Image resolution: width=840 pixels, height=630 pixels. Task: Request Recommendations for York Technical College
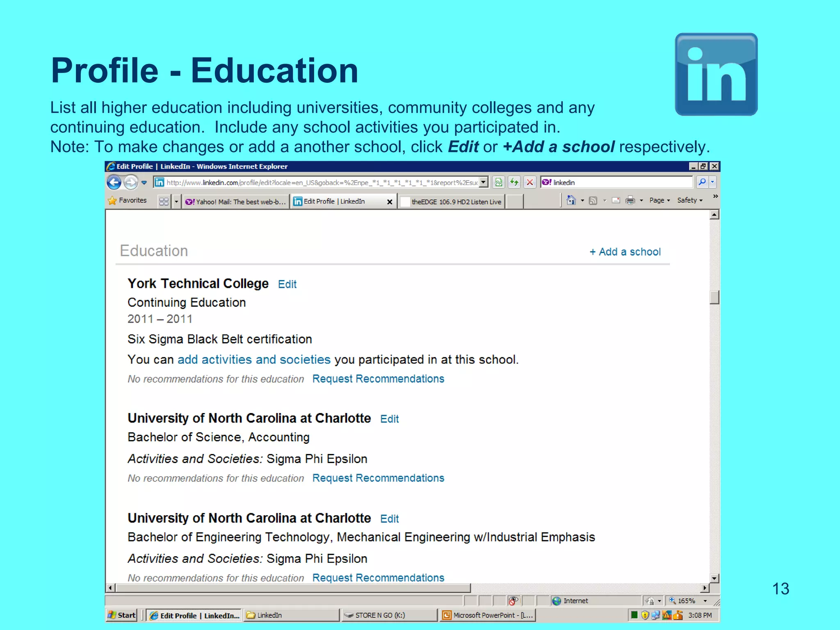[x=378, y=379]
